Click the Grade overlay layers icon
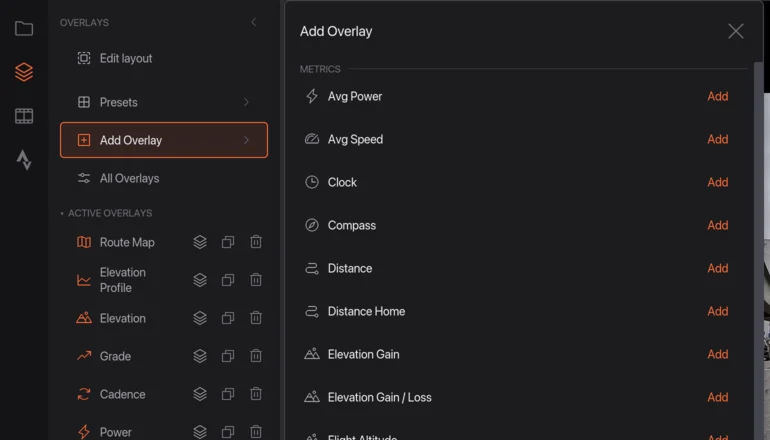The height and width of the screenshot is (440, 770). pyautogui.click(x=200, y=356)
